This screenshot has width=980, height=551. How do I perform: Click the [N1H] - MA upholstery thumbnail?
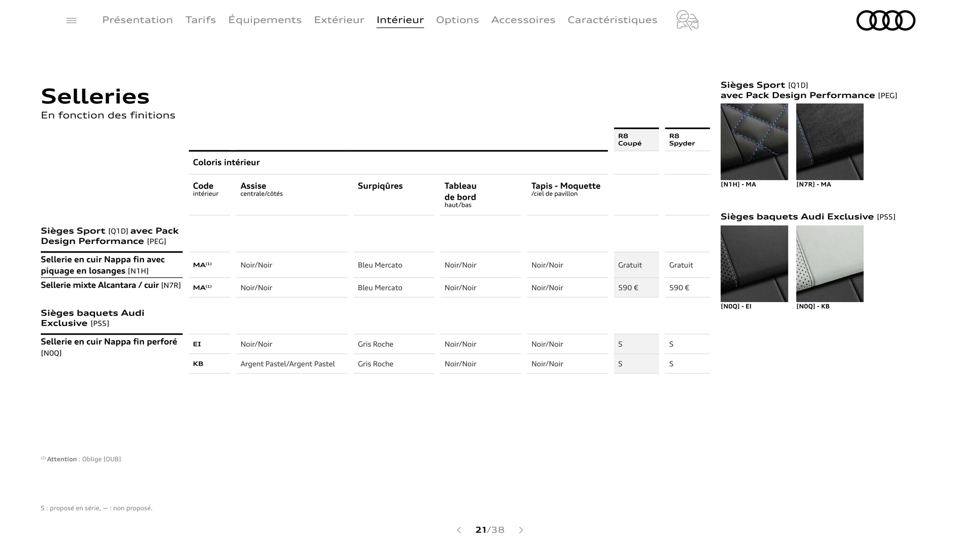pos(754,141)
